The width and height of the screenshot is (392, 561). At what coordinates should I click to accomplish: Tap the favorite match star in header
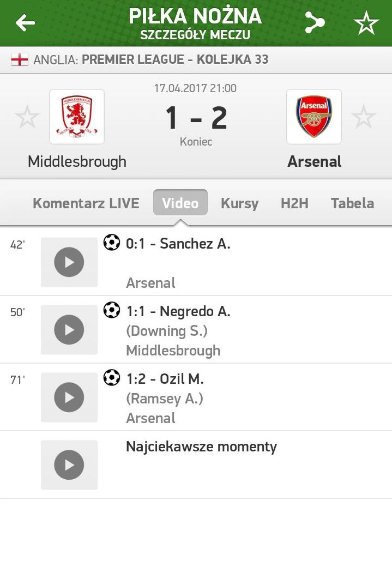pos(366,23)
